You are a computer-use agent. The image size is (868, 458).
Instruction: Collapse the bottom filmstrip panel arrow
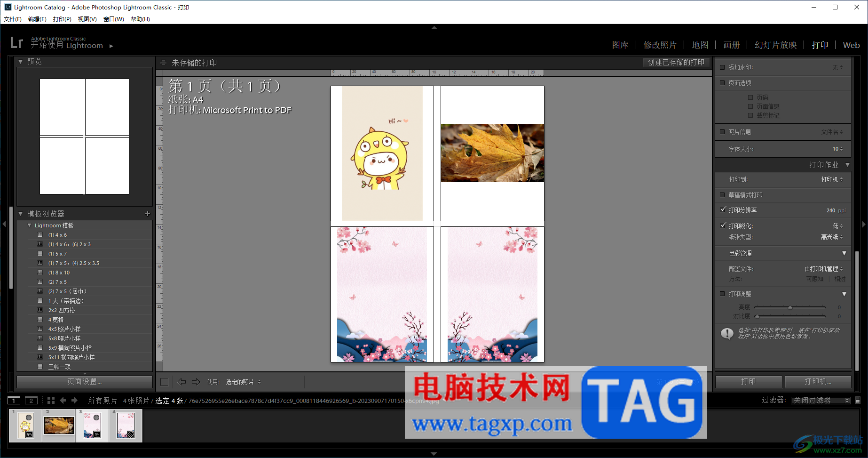[434, 454]
